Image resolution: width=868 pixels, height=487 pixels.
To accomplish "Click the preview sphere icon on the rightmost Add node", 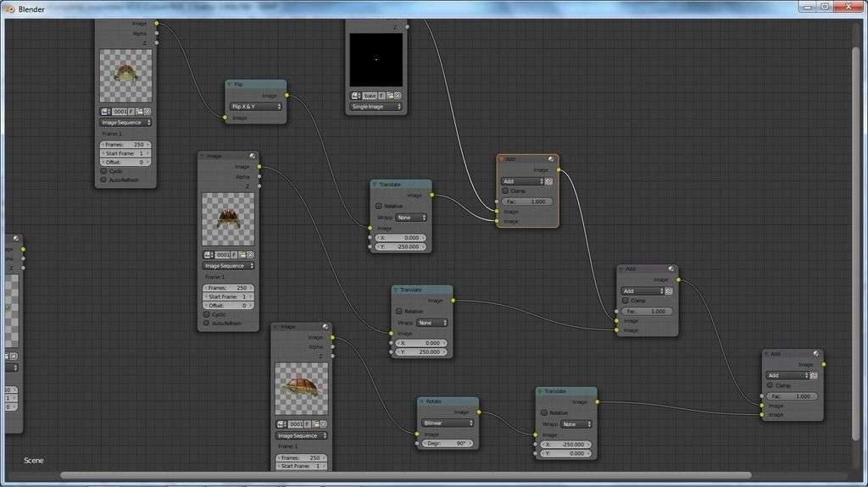I will point(815,353).
